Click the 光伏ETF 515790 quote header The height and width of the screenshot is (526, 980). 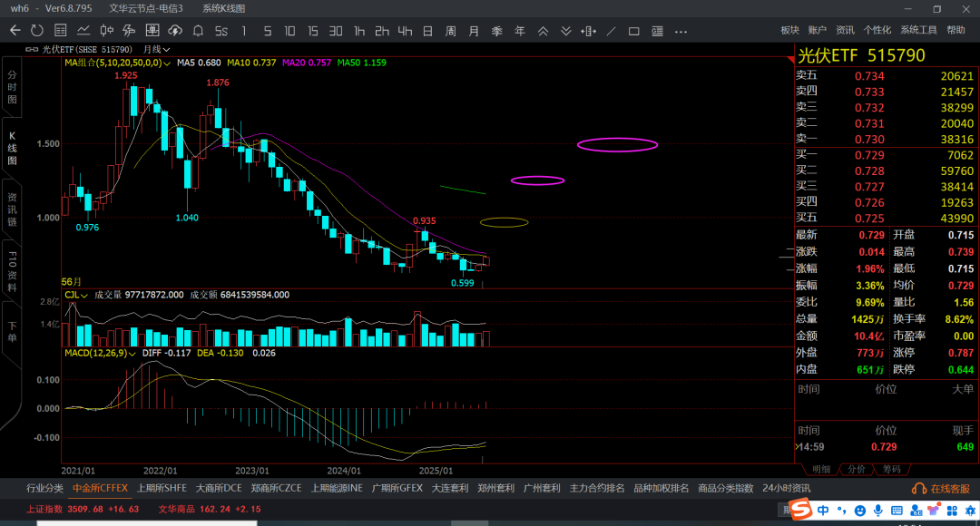click(861, 55)
